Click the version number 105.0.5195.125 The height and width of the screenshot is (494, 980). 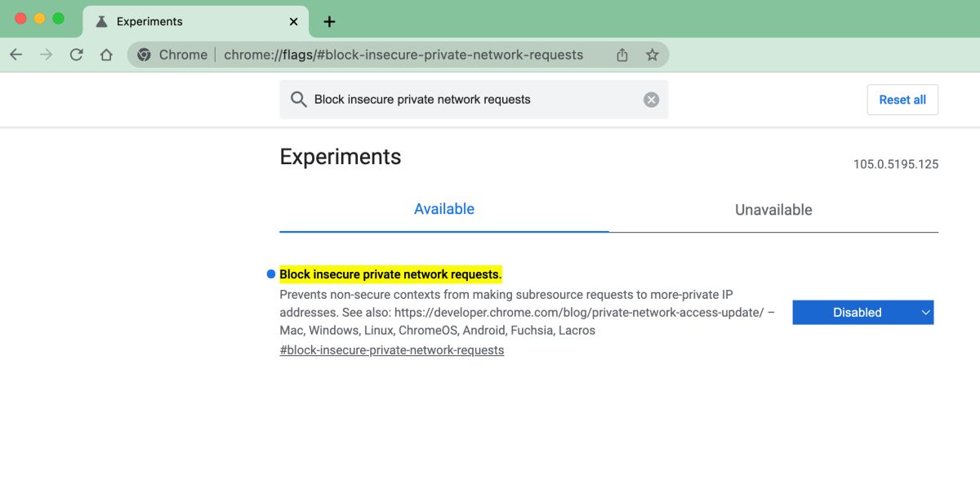[896, 164]
